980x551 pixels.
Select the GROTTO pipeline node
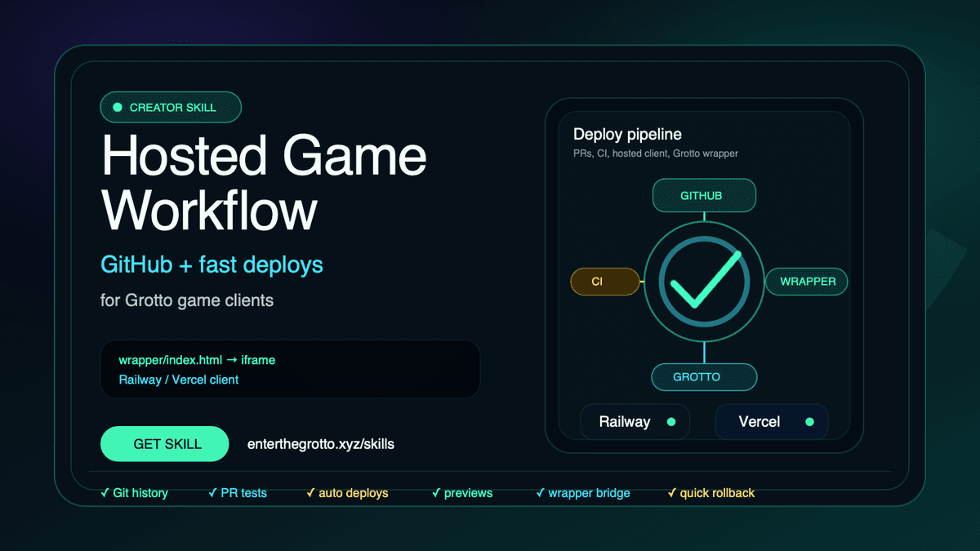pyautogui.click(x=704, y=377)
